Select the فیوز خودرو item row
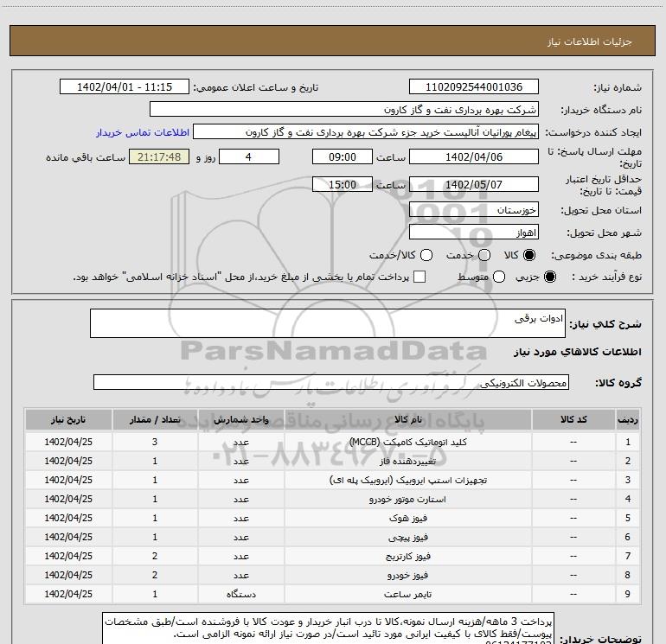Image resolution: width=666 pixels, height=644 pixels. tap(333, 575)
